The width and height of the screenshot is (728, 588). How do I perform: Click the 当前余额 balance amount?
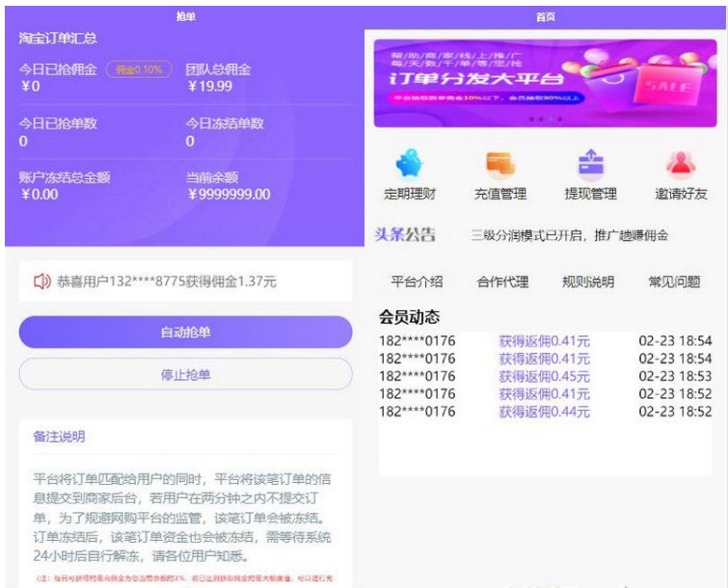(x=229, y=195)
